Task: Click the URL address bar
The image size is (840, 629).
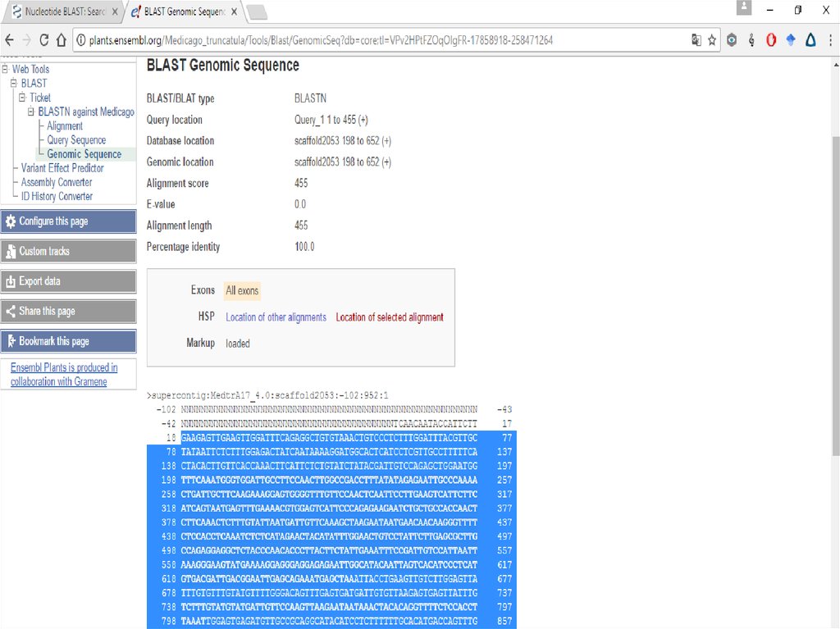Action: click(369, 39)
